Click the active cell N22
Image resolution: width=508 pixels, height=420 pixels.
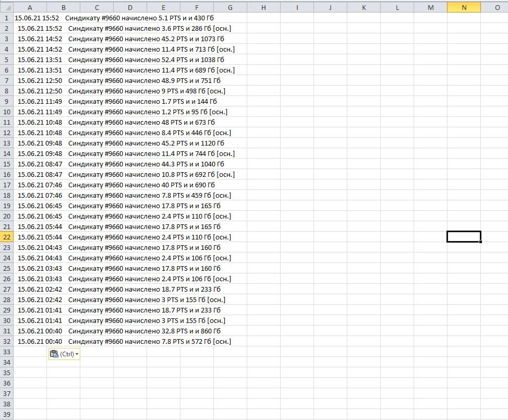(x=464, y=237)
